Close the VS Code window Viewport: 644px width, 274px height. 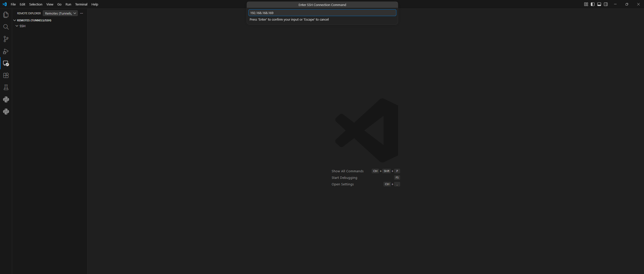tap(638, 4)
